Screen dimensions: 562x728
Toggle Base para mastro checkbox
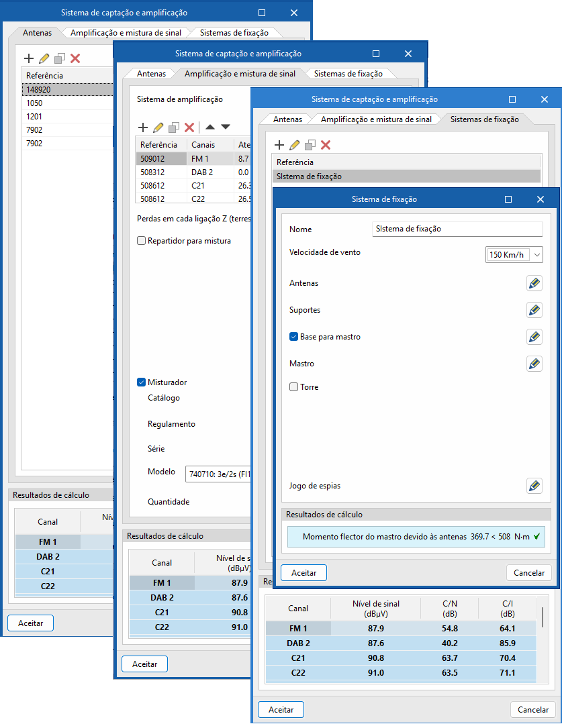pos(293,337)
